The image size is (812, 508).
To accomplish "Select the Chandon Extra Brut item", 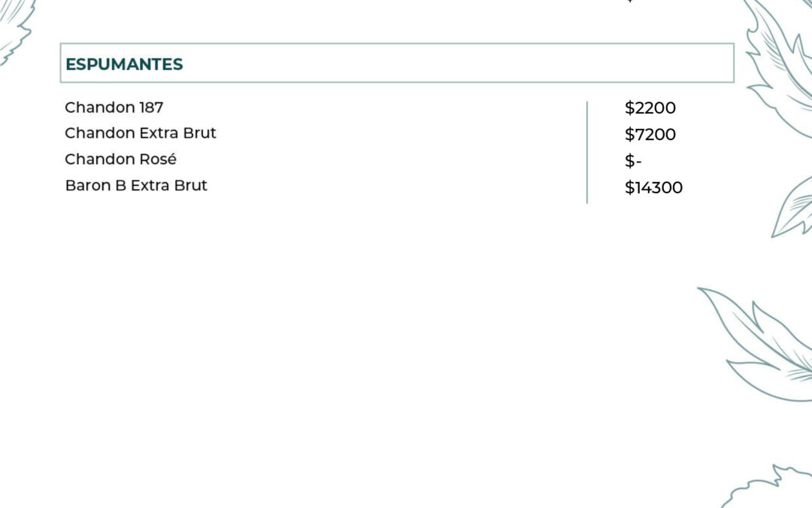I will (141, 133).
